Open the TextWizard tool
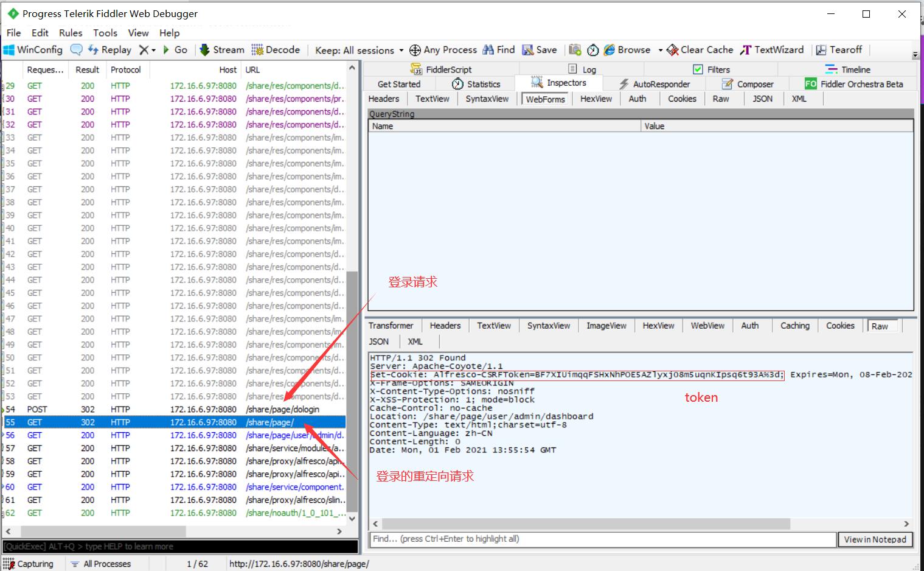The image size is (924, 571). click(x=772, y=50)
